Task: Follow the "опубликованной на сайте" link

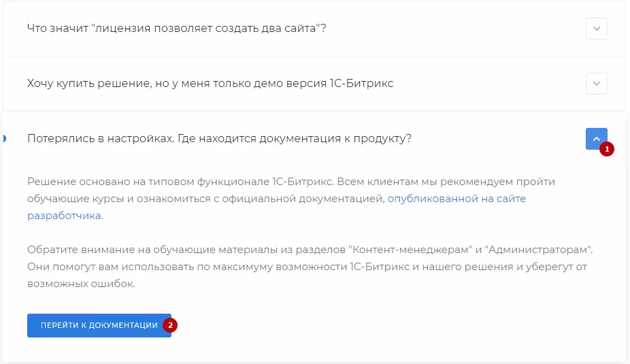Action: tap(457, 199)
